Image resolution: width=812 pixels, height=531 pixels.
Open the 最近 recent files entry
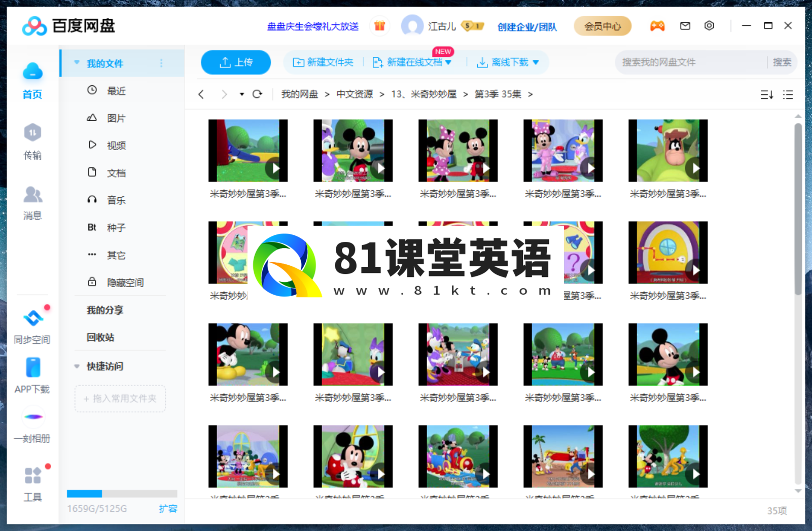coord(116,91)
